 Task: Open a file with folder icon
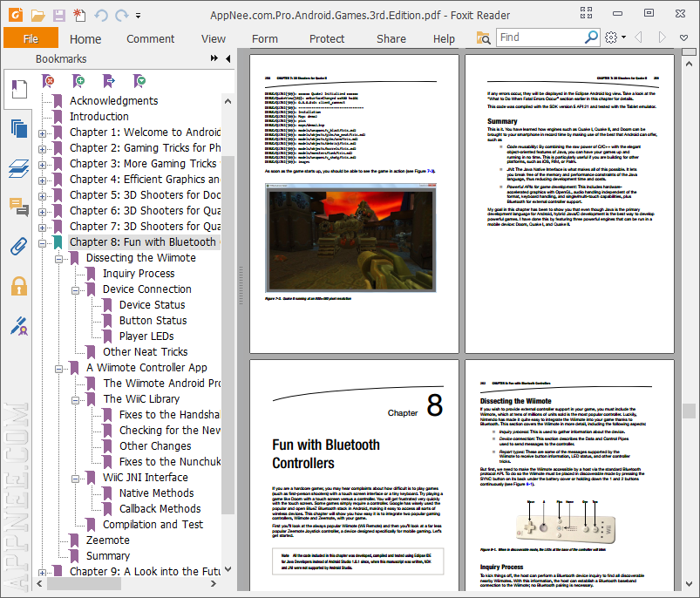[38, 16]
